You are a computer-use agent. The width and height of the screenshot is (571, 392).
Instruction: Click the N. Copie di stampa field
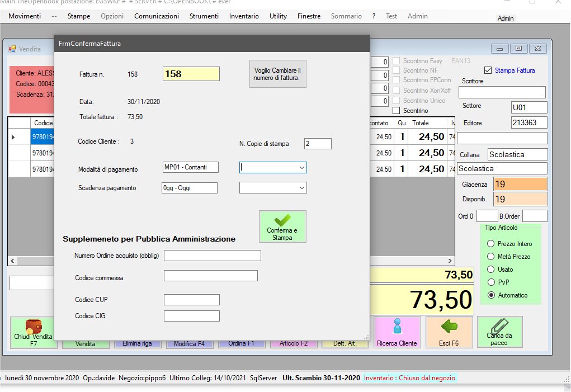point(318,144)
